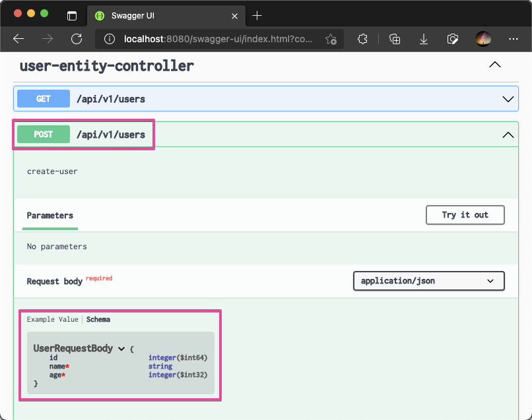Open a new browser tab with the plus
Screen dimensions: 532x420
[x=256, y=15]
